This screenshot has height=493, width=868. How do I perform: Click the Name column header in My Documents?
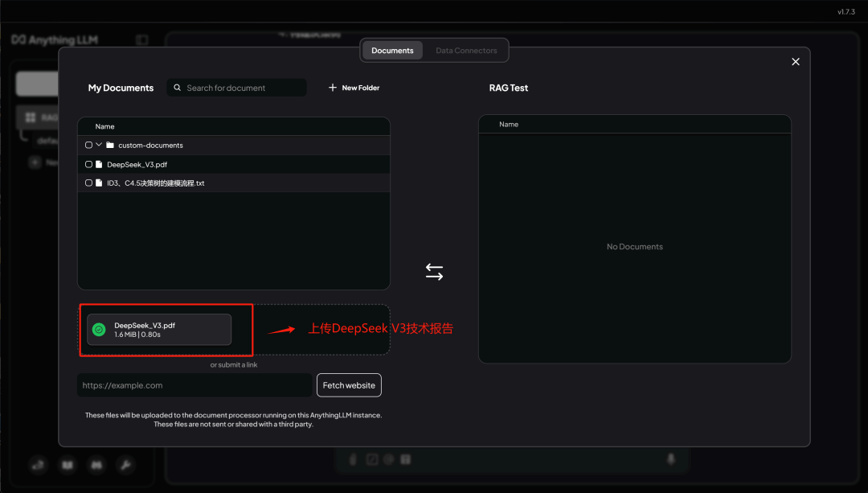[x=104, y=126]
